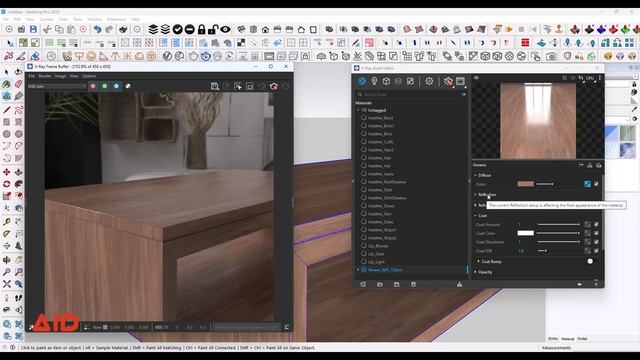Open the Materials category in Asset Editor
The width and height of the screenshot is (640, 360).
pos(362,81)
